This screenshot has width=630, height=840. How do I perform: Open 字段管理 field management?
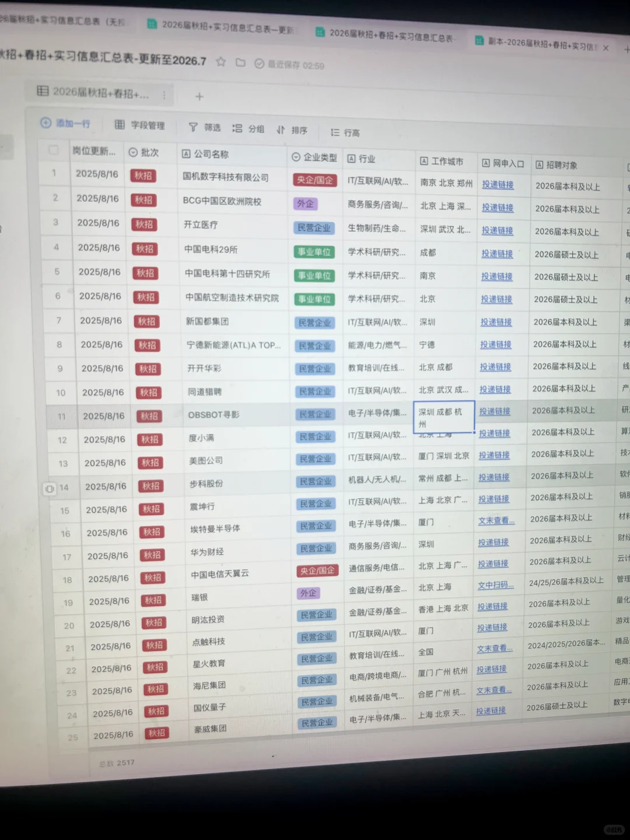pyautogui.click(x=140, y=125)
